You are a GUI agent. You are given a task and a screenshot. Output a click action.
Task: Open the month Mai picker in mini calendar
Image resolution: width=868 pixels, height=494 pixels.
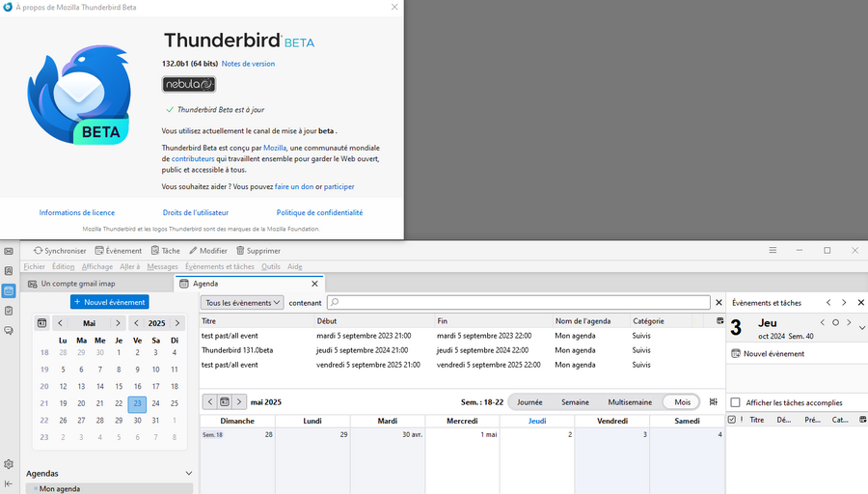(89, 323)
